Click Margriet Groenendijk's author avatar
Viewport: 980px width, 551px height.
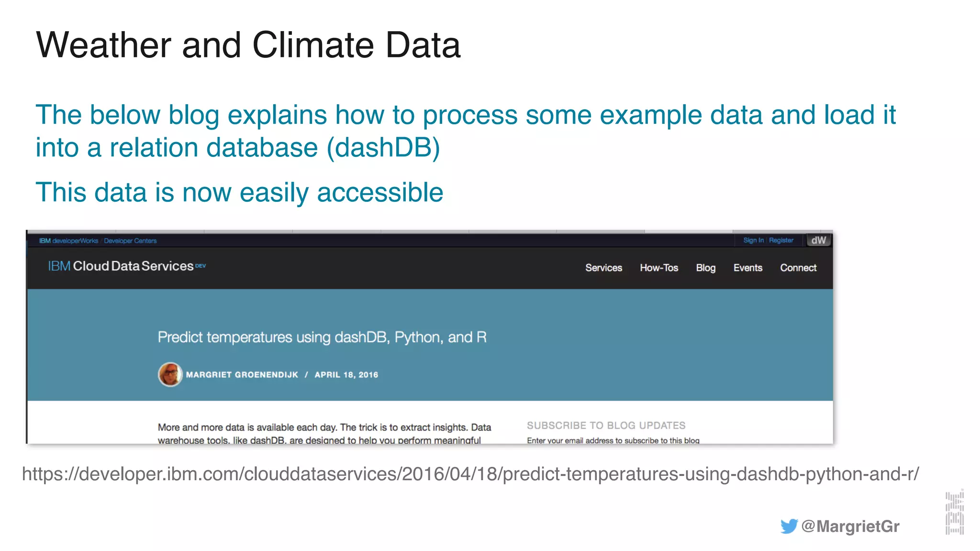[170, 375]
